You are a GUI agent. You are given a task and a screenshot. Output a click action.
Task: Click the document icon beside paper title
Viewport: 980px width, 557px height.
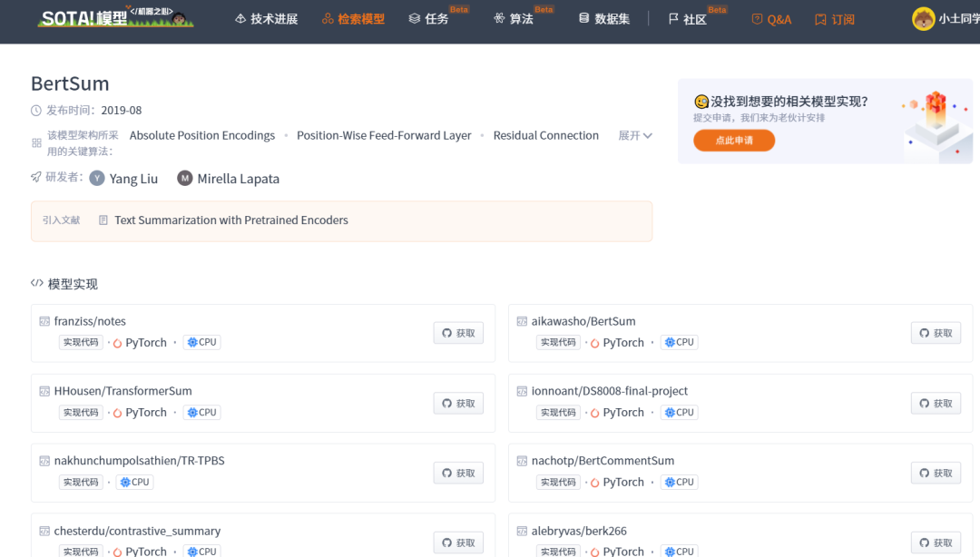(103, 220)
